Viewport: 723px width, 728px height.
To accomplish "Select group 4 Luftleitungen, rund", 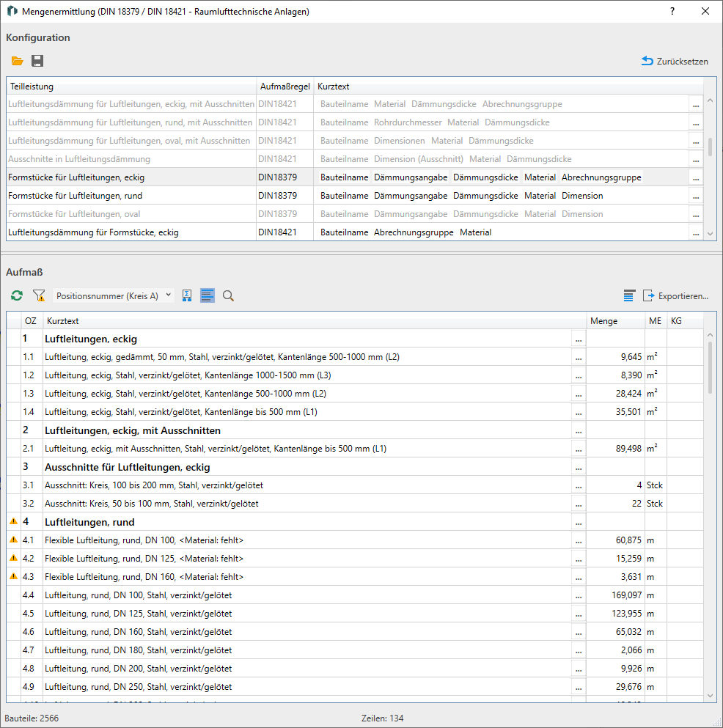I will click(x=355, y=522).
